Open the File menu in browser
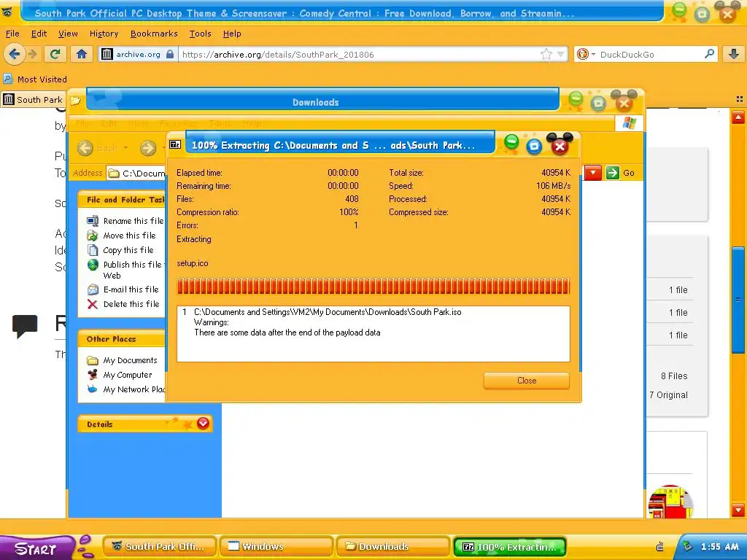The width and height of the screenshot is (747, 560). tap(12, 34)
